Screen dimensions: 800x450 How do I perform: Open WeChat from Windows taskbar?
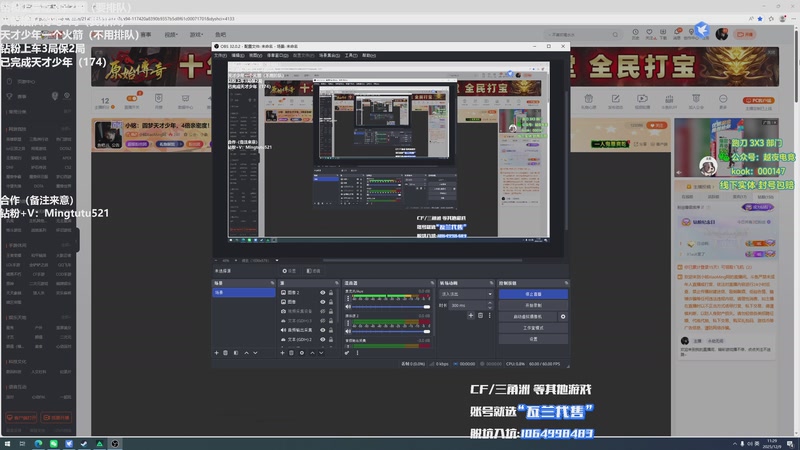point(54,444)
